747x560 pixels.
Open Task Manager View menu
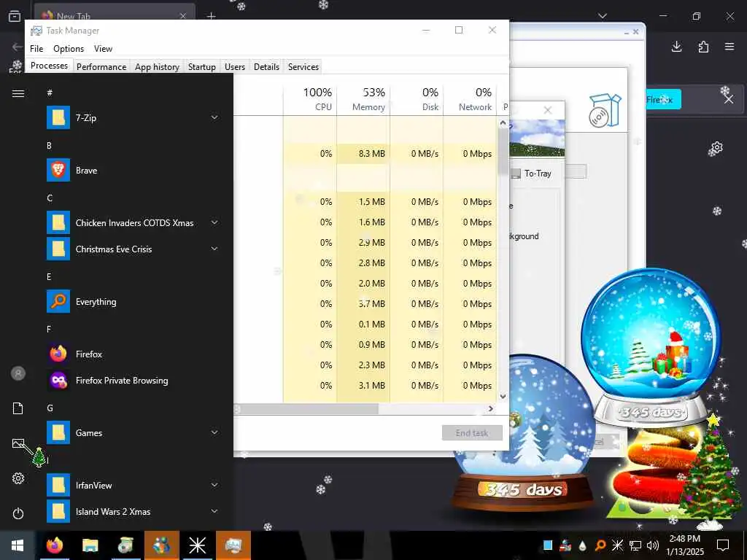click(103, 49)
